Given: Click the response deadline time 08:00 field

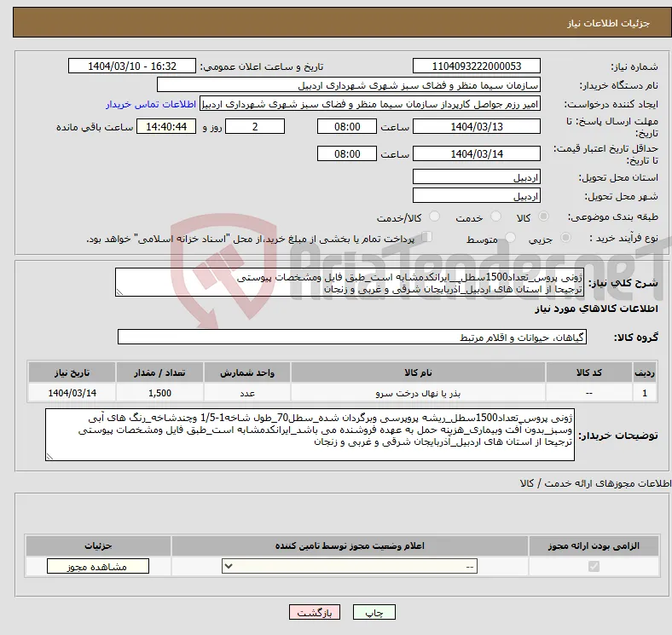Looking at the screenshot, I should coord(347,126).
